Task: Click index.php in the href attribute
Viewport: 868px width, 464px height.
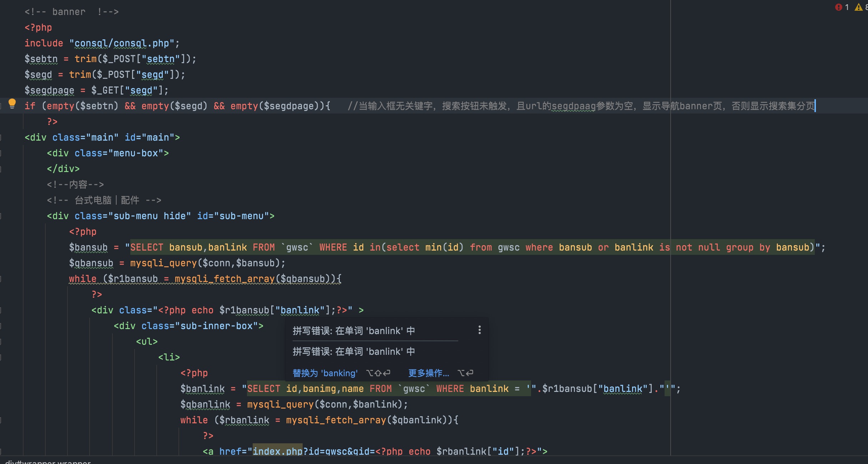Action: click(277, 452)
